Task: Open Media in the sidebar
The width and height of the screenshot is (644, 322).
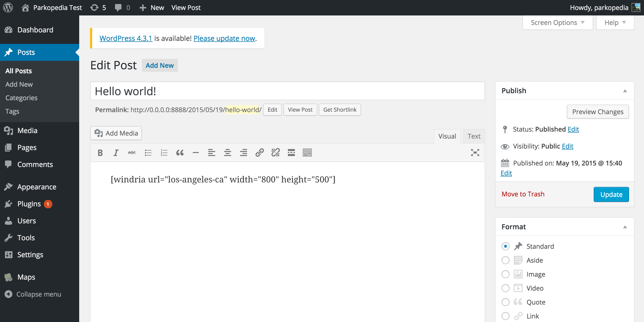Action: pos(40,131)
